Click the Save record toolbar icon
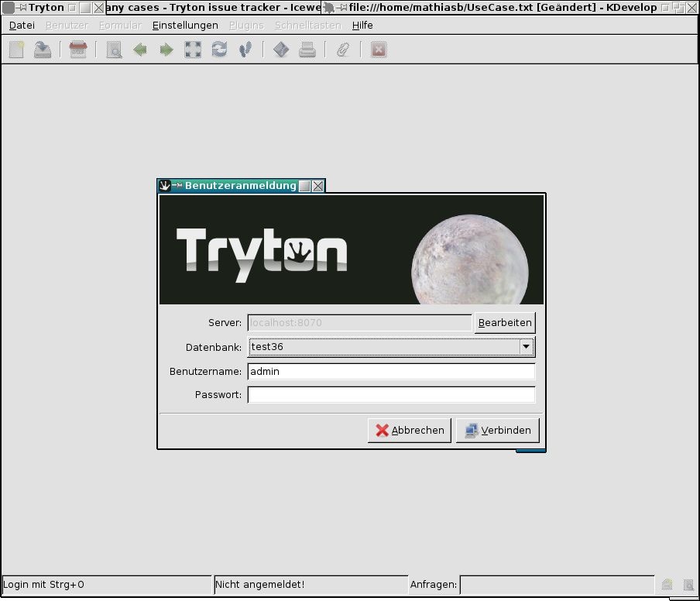 click(43, 50)
